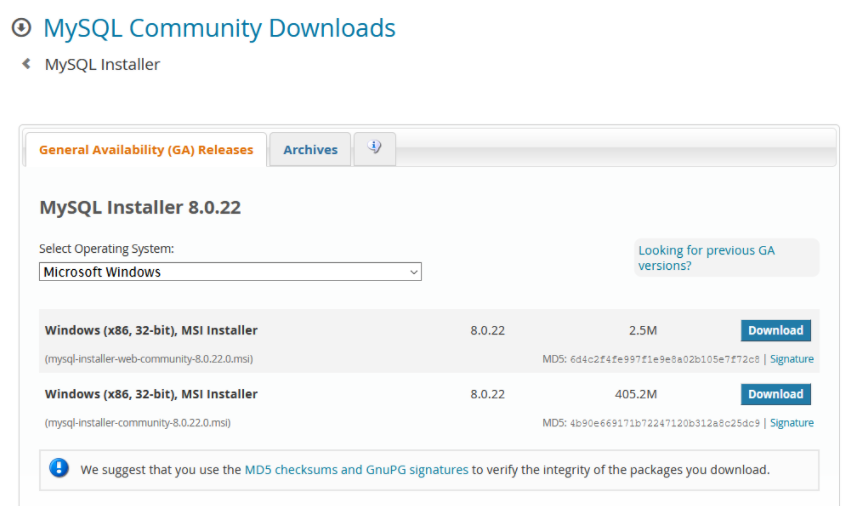Download the 405.2M community installer

pyautogui.click(x=776, y=394)
